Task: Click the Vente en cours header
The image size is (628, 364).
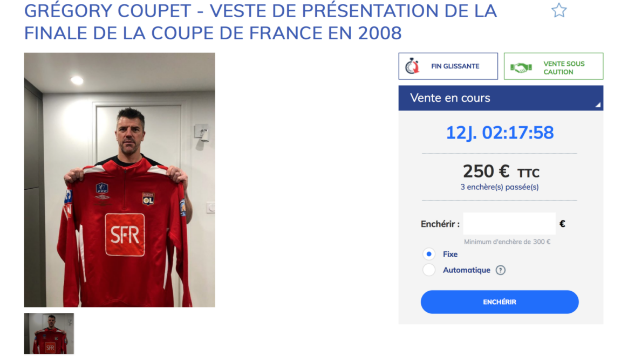Action: click(x=501, y=98)
